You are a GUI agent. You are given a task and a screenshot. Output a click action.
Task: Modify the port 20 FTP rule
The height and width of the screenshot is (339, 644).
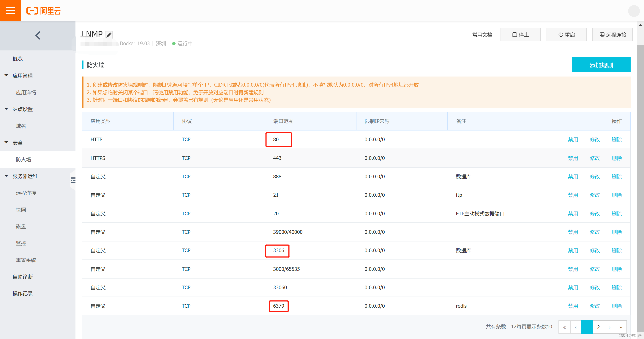595,213
